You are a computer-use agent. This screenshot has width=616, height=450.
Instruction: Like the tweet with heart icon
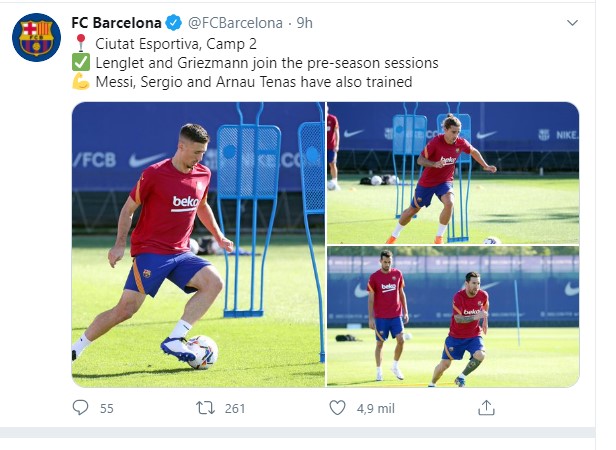(337, 407)
